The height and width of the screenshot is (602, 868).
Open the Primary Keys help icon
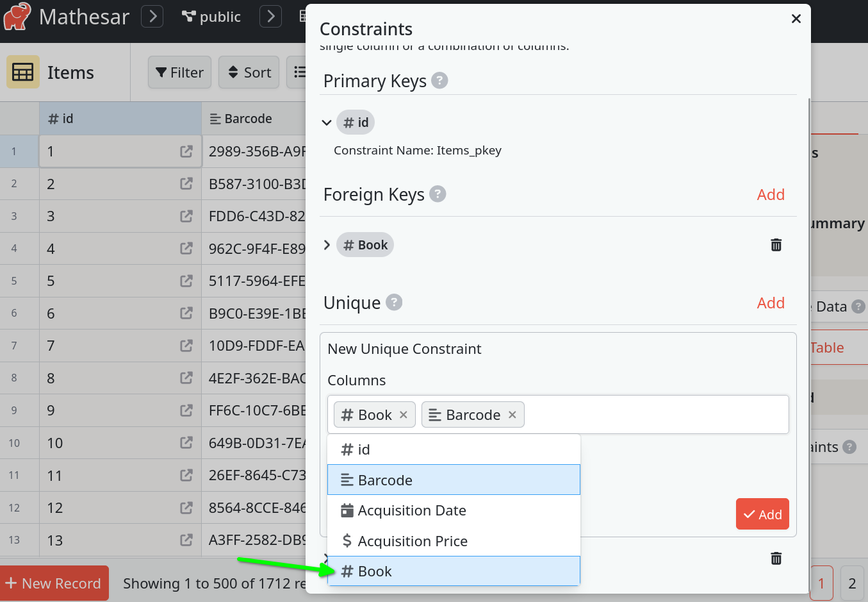tap(440, 81)
